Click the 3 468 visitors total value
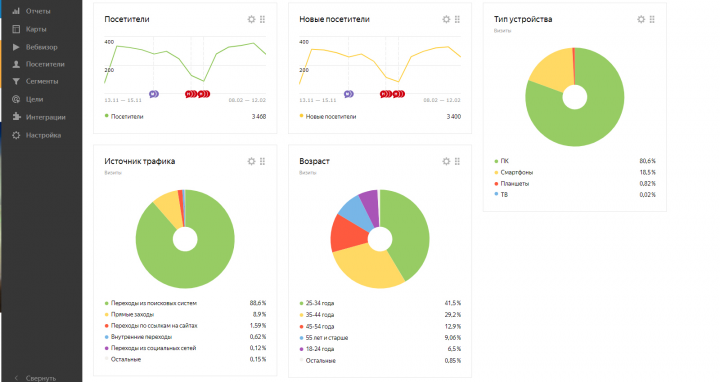This screenshot has height=382, width=720. [259, 117]
